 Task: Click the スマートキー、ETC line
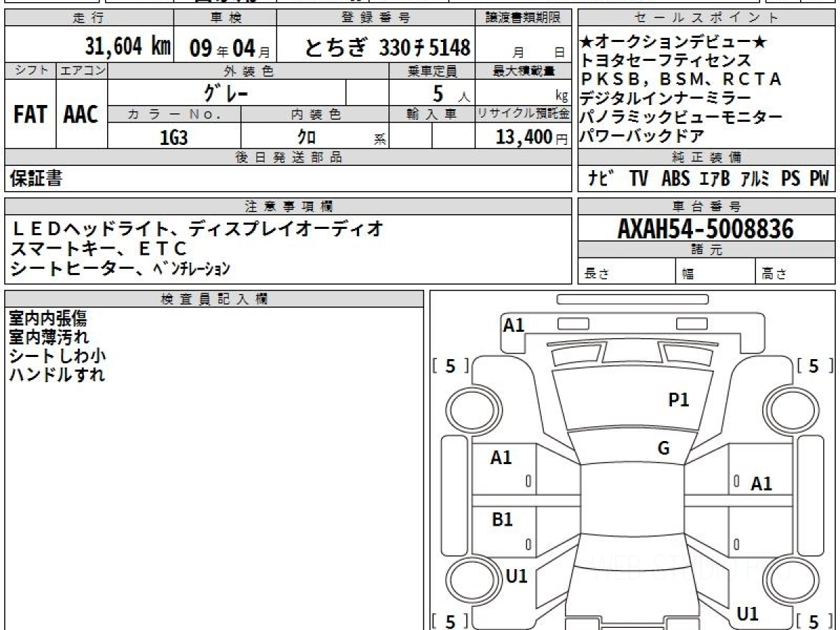click(x=99, y=248)
